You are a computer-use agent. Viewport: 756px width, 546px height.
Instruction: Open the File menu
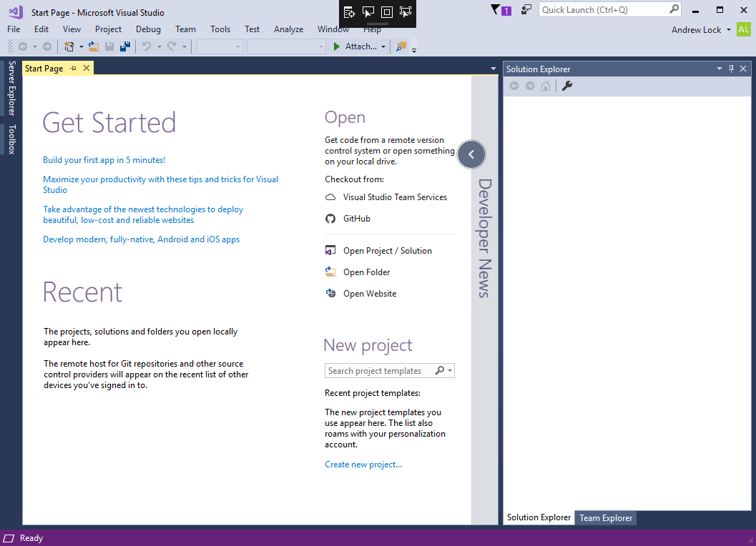[x=14, y=29]
